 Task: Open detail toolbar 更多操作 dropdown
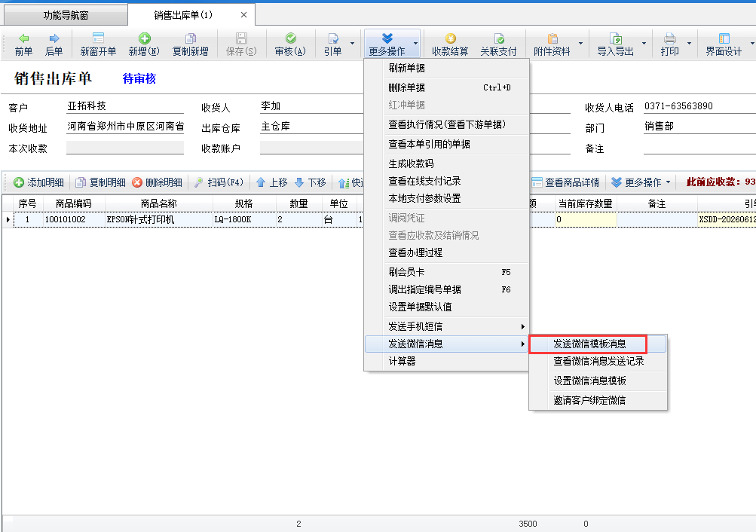(641, 182)
